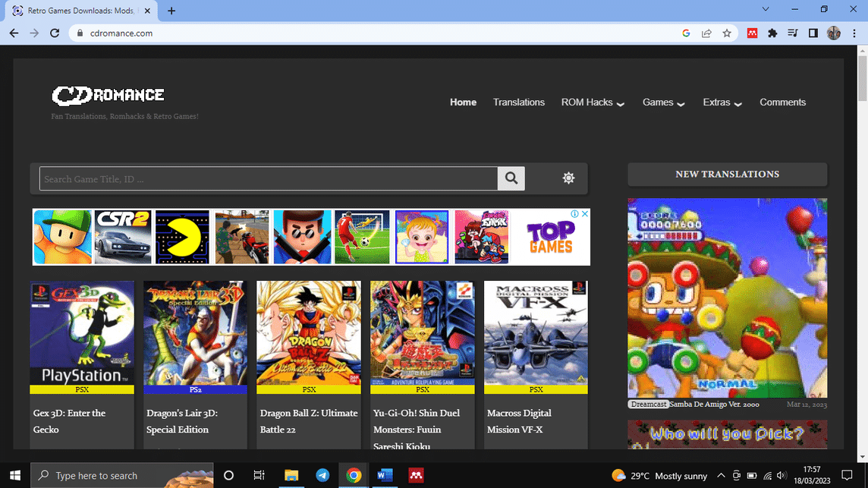Go to the Home menu item

(x=463, y=102)
